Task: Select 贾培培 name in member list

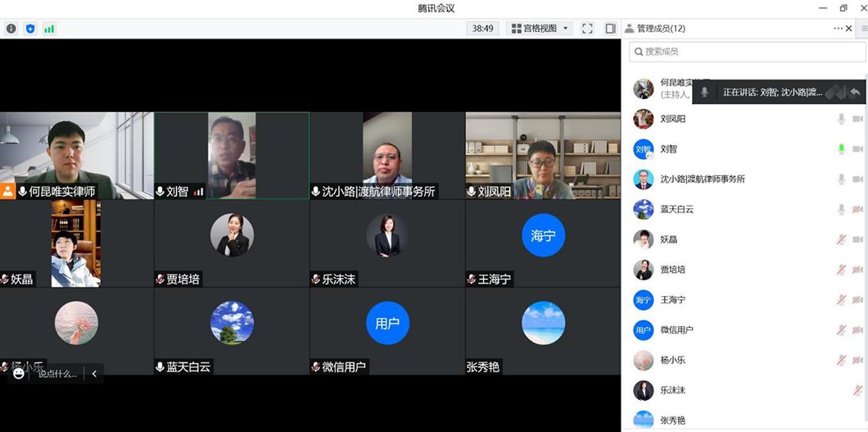Action: pyautogui.click(x=672, y=270)
